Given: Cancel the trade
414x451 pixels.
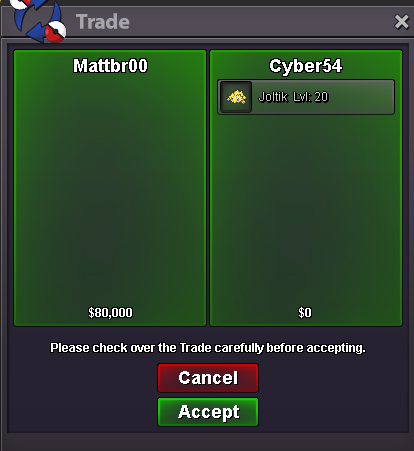Looking at the screenshot, I should (x=208, y=378).
